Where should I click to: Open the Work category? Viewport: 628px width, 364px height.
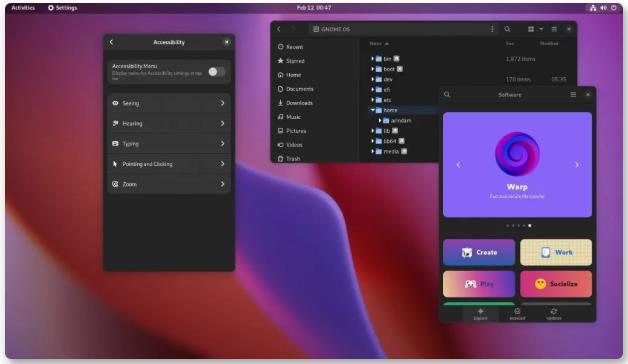[556, 253]
